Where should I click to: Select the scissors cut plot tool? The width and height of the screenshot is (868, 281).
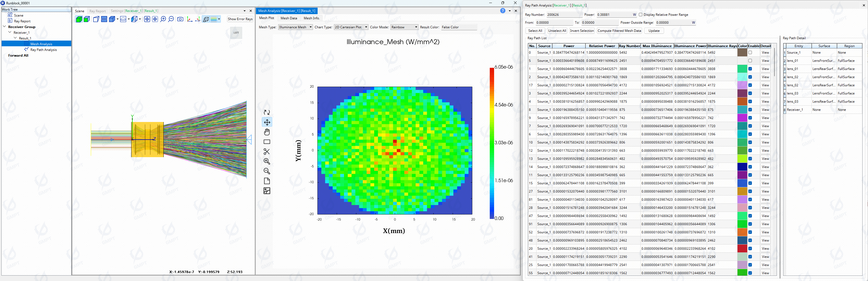pos(267,151)
